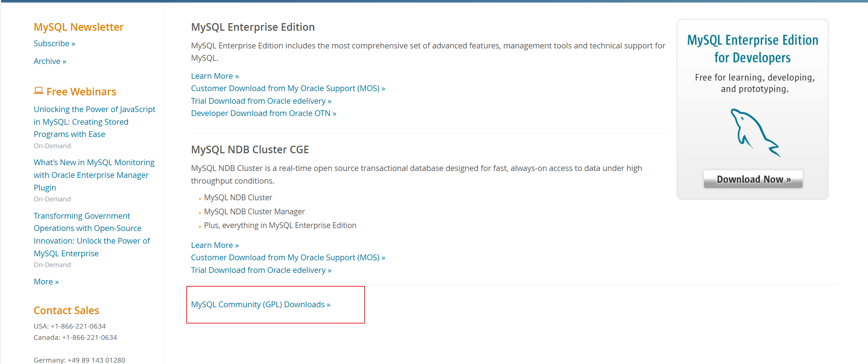Click Learn More under MySQL Enterprise Edition

coord(215,76)
